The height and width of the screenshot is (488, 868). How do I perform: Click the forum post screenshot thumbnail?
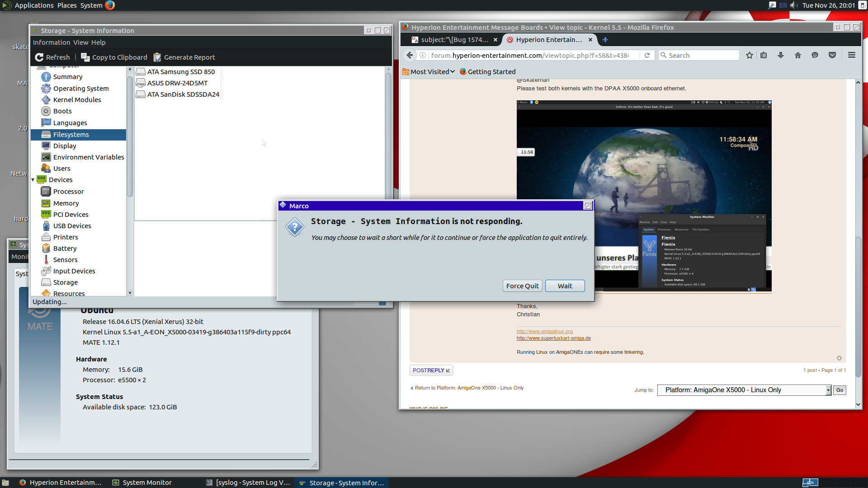coord(644,196)
